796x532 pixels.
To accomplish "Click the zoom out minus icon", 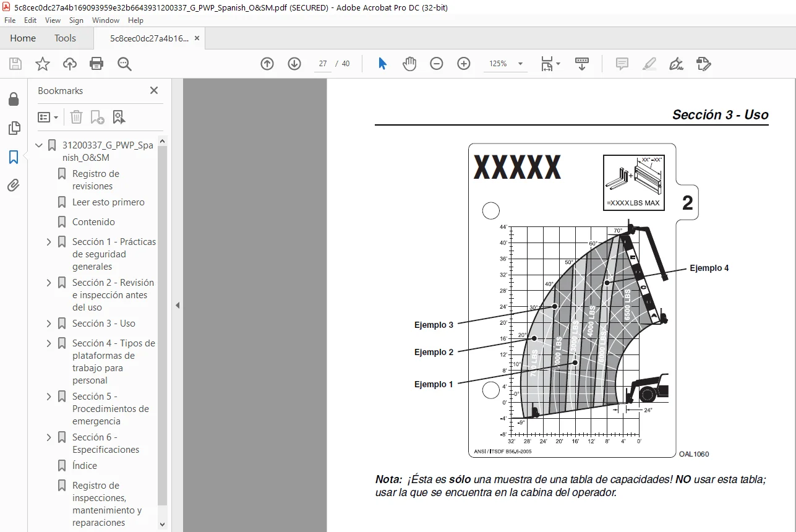I will coord(437,64).
